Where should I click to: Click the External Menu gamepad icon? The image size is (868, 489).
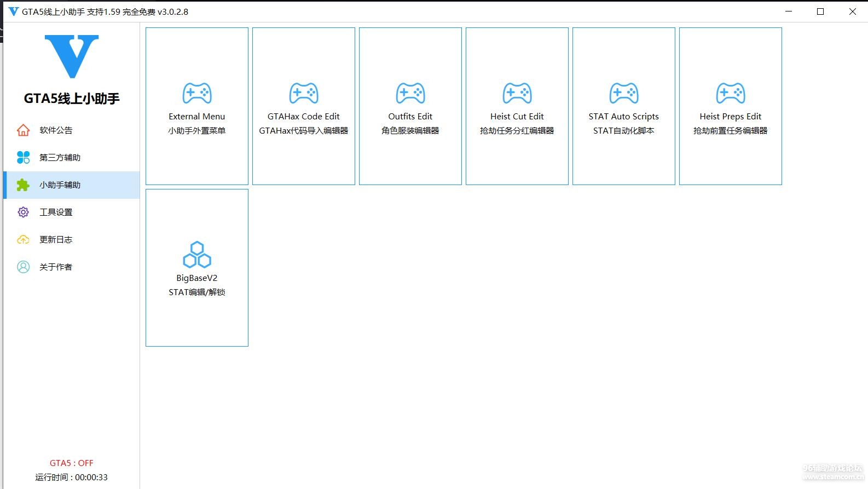[x=197, y=94]
